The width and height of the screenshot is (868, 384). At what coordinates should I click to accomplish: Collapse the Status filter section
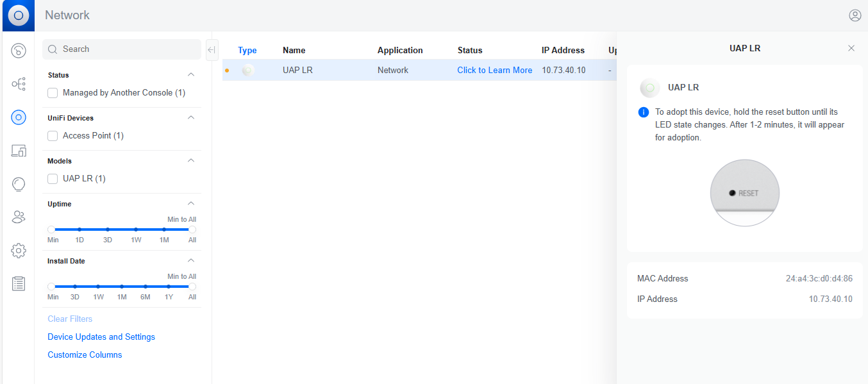(x=190, y=74)
